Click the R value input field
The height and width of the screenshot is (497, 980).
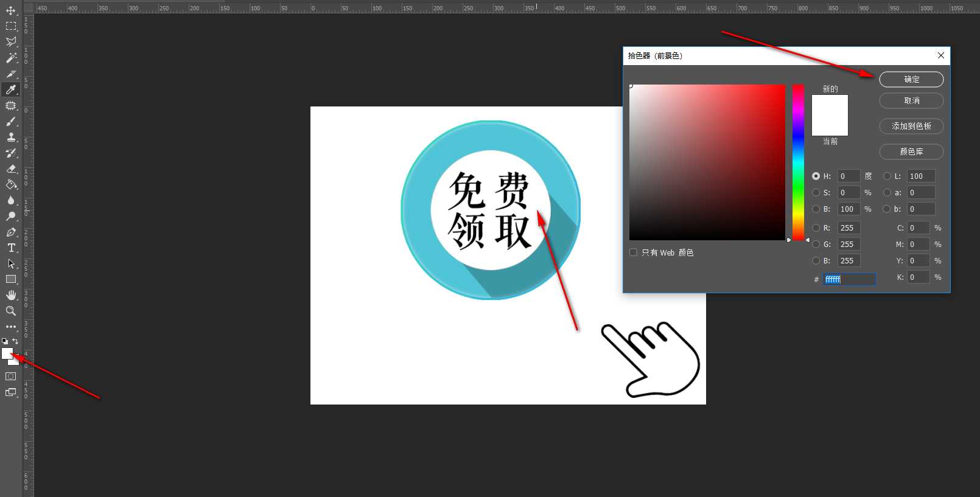pos(849,228)
